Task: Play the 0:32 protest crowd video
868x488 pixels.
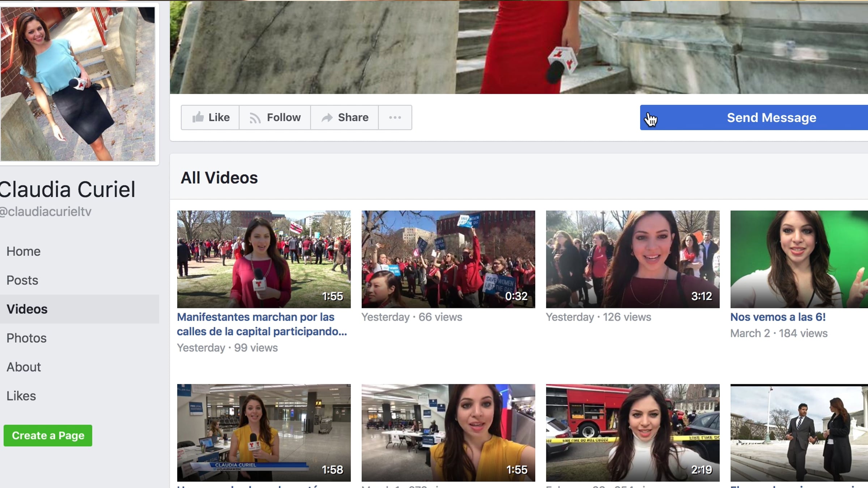Action: click(x=448, y=259)
